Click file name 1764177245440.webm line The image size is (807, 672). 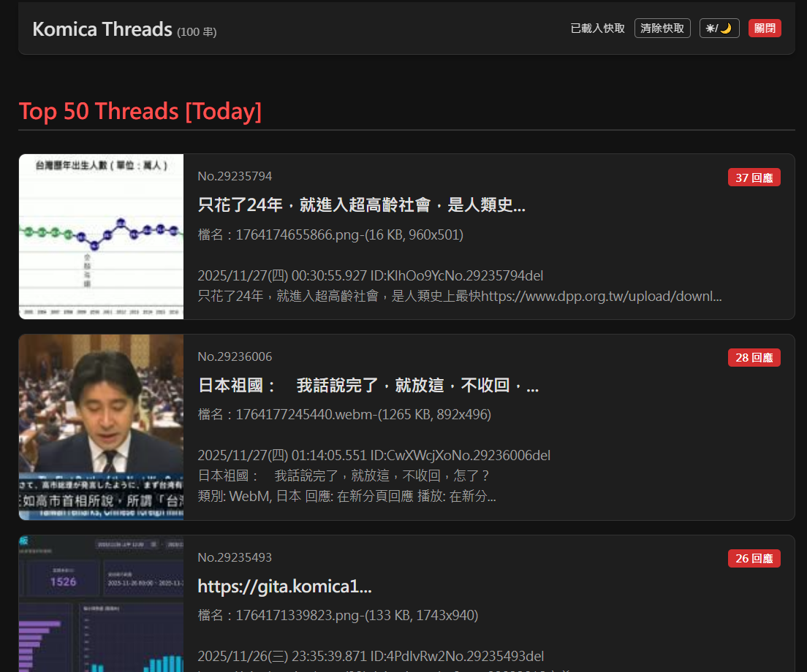(344, 414)
